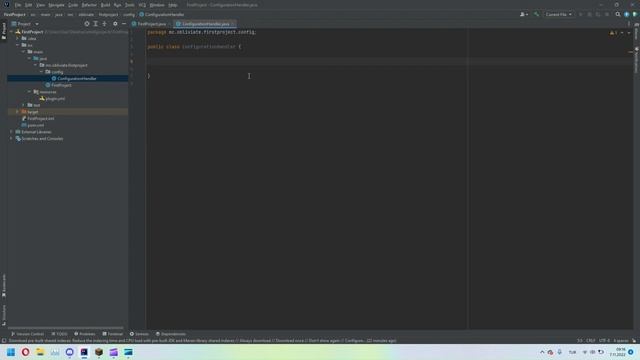The width and height of the screenshot is (640, 360).
Task: Switch to IntelliJ IDEA taskbar icon
Action: pos(84,352)
